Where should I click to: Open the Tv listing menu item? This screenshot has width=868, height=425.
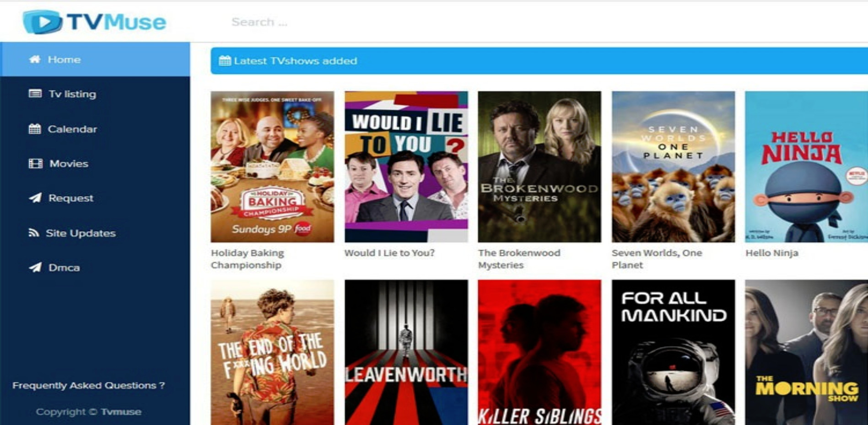95,94
